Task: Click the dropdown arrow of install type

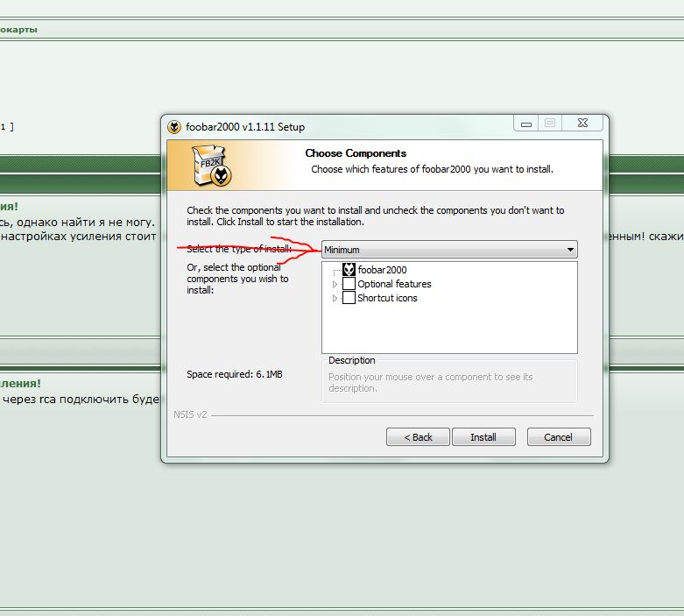Action: [x=570, y=250]
